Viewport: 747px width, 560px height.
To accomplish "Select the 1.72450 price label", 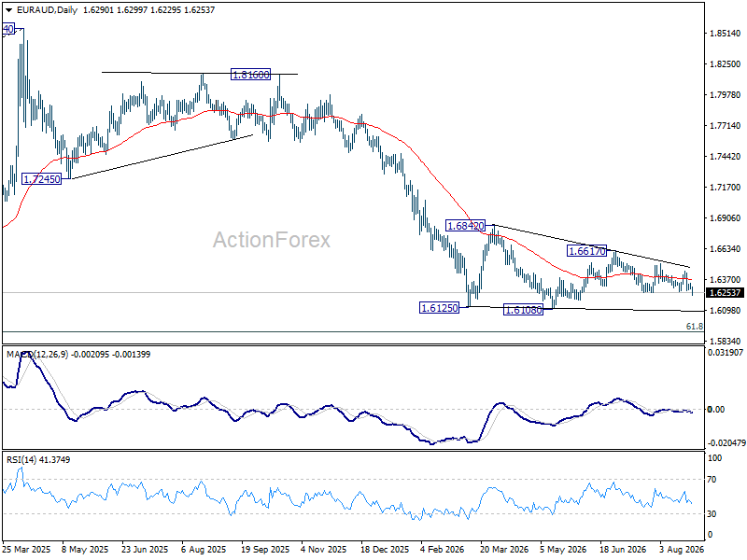I will [42, 179].
